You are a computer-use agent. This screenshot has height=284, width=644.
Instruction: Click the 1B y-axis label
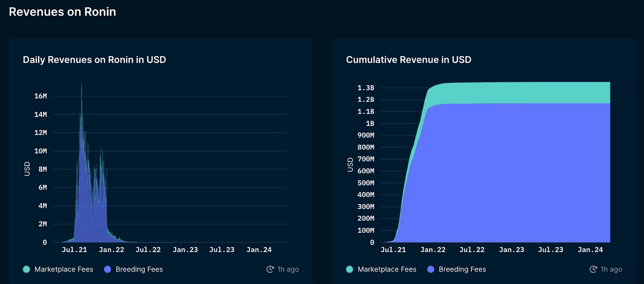click(370, 123)
